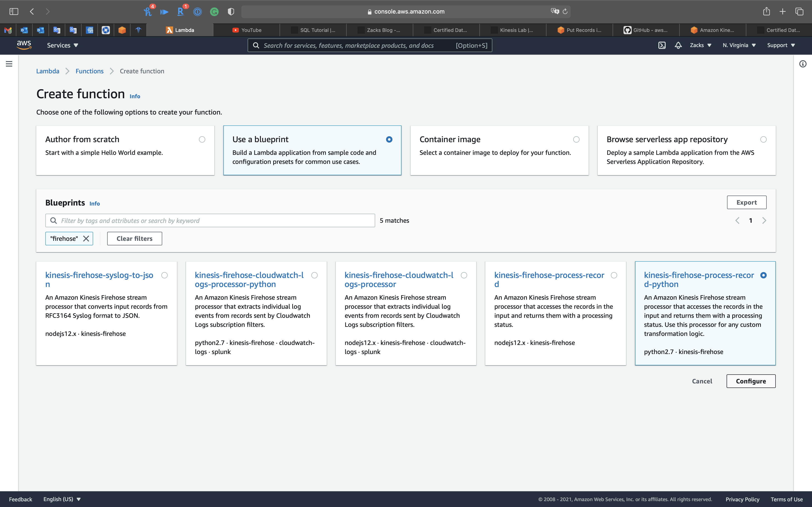Open the N. Virginia region dropdown
This screenshot has width=812, height=507.
pyautogui.click(x=739, y=45)
